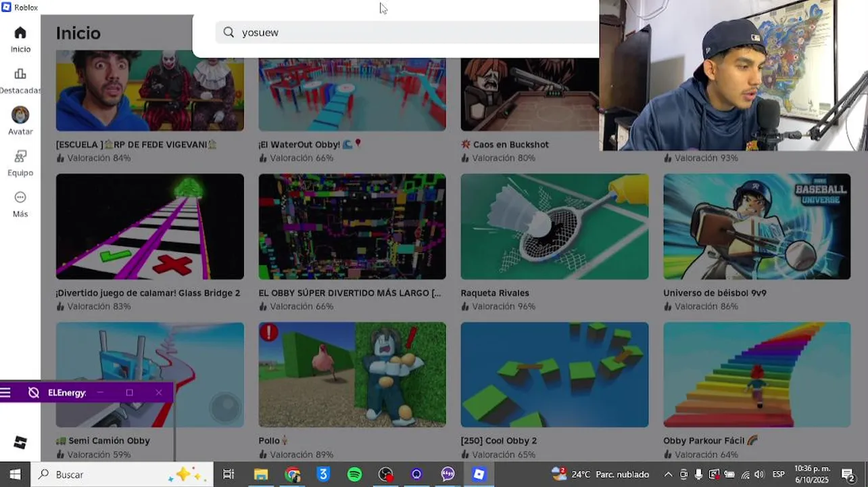The width and height of the screenshot is (868, 487).
Task: Open the volume speaker tray icon
Action: point(758,474)
